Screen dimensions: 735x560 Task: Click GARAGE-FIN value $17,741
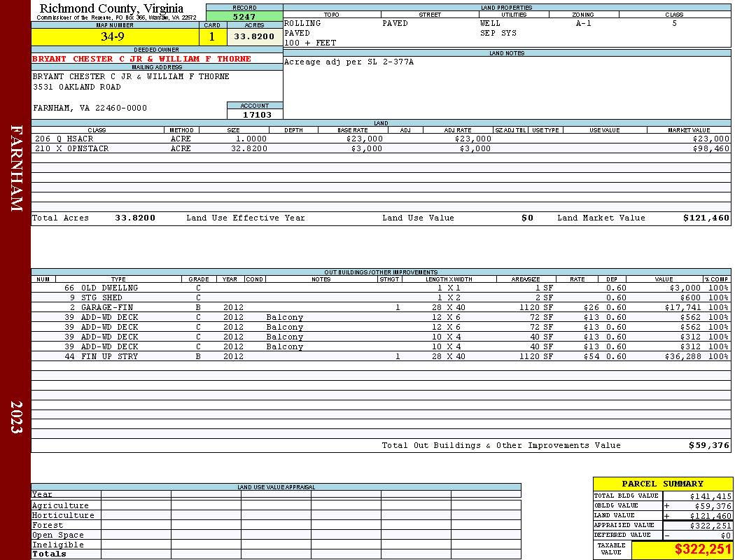tap(683, 307)
